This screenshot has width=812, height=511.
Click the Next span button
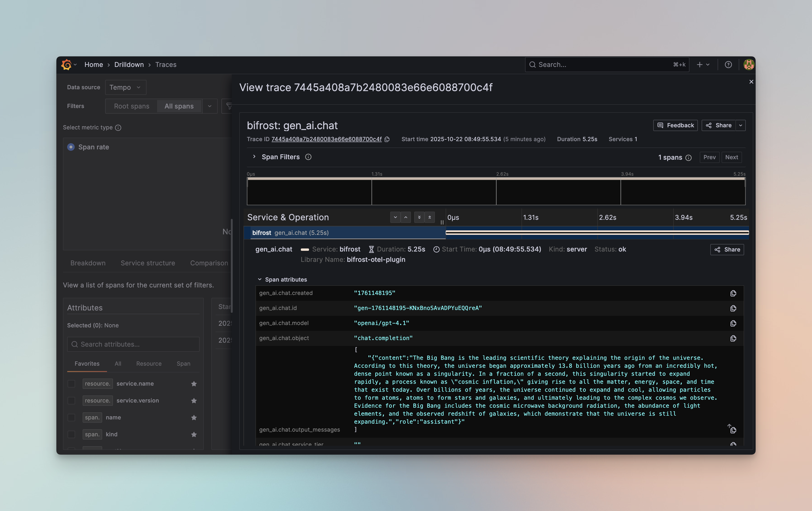pos(731,157)
